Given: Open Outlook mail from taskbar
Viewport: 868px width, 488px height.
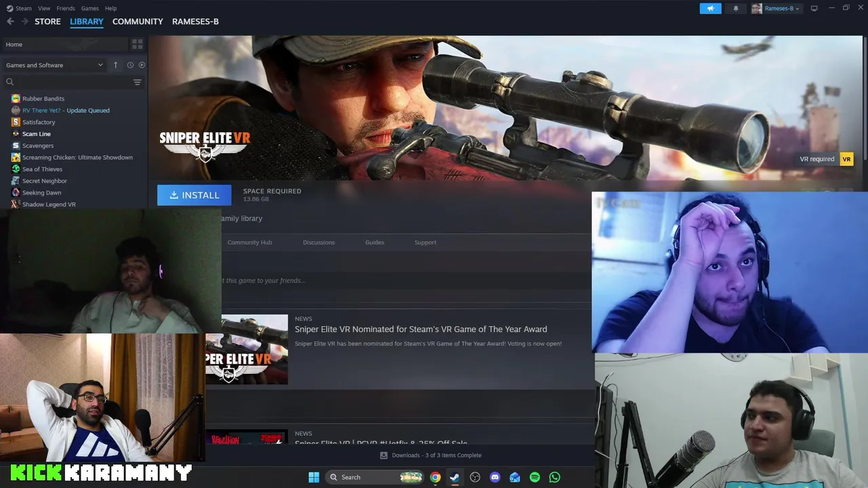Looking at the screenshot, I should [x=515, y=477].
